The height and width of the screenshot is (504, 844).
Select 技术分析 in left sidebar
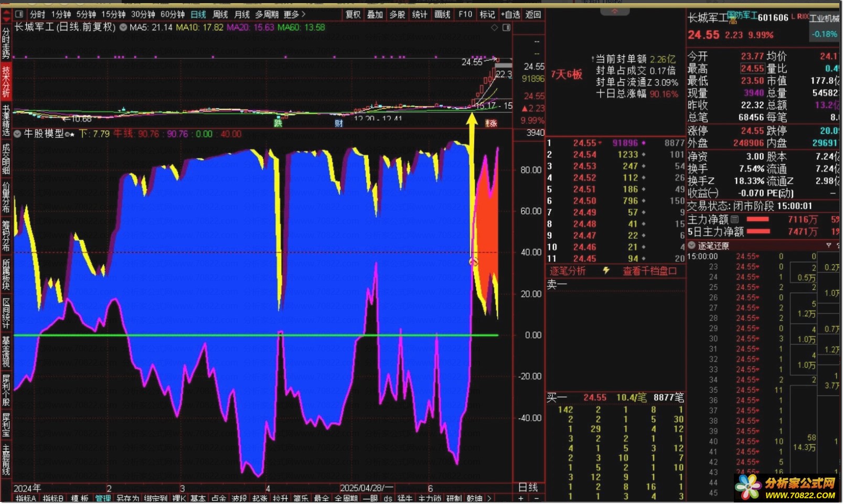(6, 81)
